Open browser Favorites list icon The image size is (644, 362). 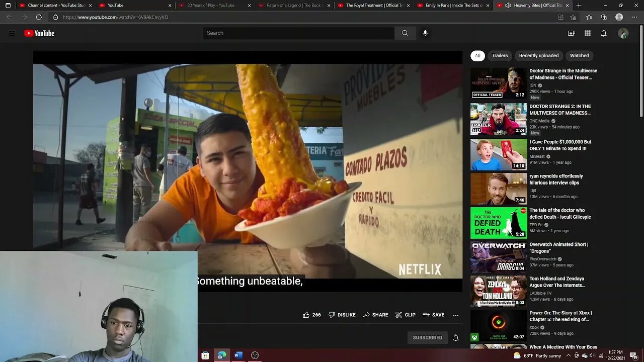click(589, 17)
